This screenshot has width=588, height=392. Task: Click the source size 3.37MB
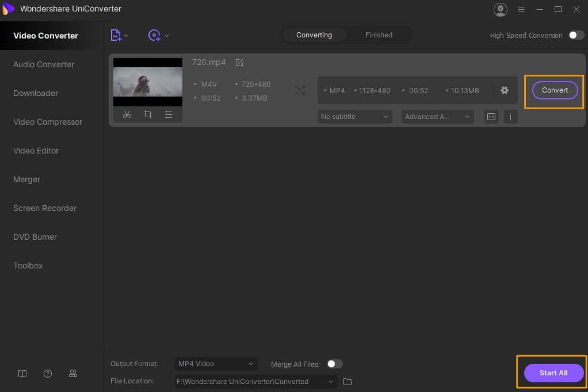click(255, 98)
